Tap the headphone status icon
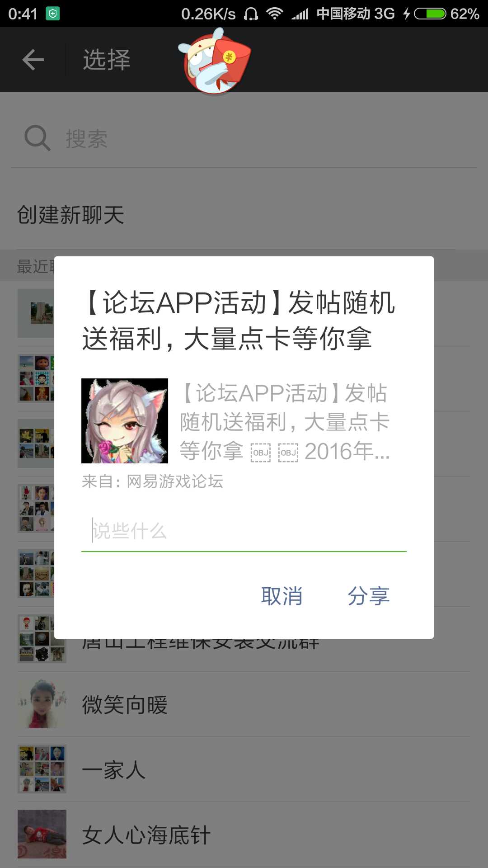The height and width of the screenshot is (868, 488). point(251,14)
